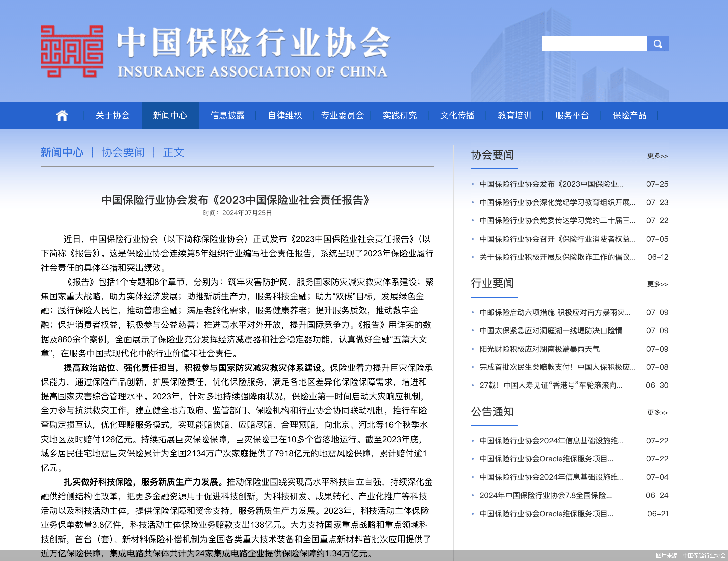
Task: Click the 正文 breadcrumb item
Action: pos(174,152)
